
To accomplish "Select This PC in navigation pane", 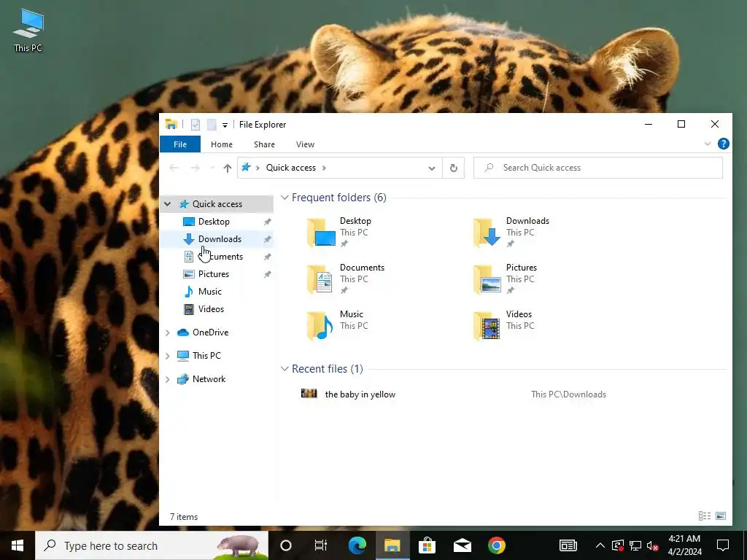I will [x=206, y=356].
